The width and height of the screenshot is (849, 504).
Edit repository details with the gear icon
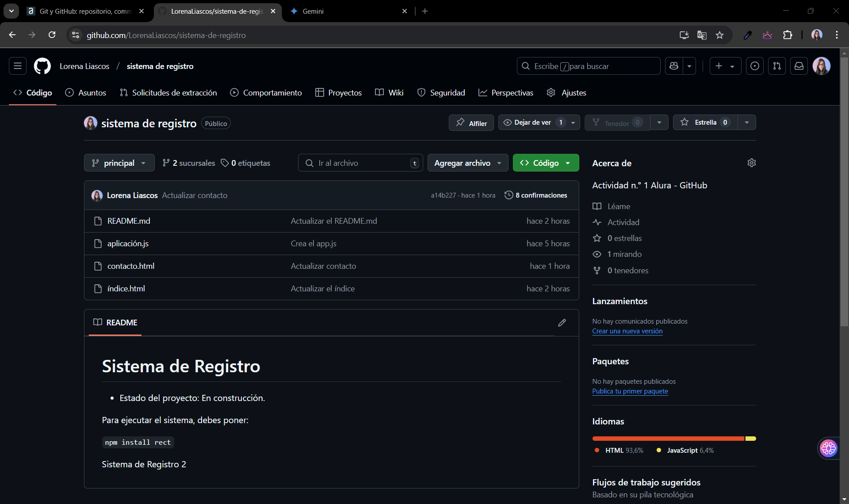751,163
